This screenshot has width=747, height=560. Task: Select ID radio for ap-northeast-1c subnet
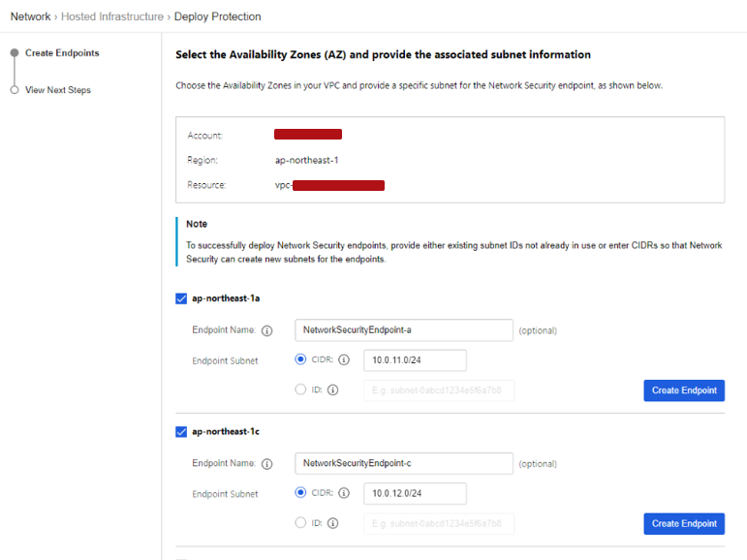click(x=300, y=524)
